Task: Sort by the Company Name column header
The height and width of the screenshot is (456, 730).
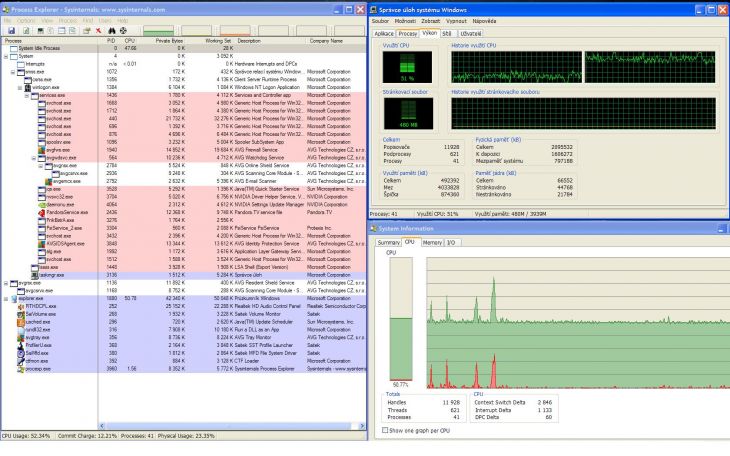Action: pyautogui.click(x=337, y=41)
